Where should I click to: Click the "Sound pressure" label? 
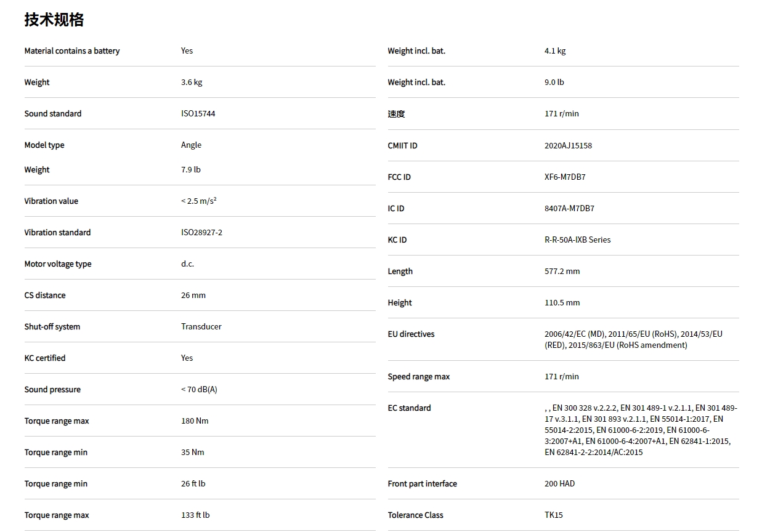coord(52,390)
